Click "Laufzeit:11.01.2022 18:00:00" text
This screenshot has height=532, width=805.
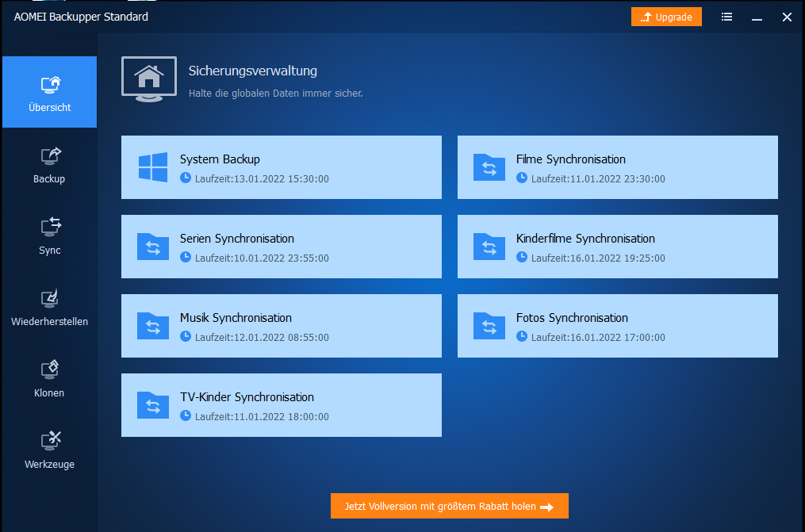point(262,416)
